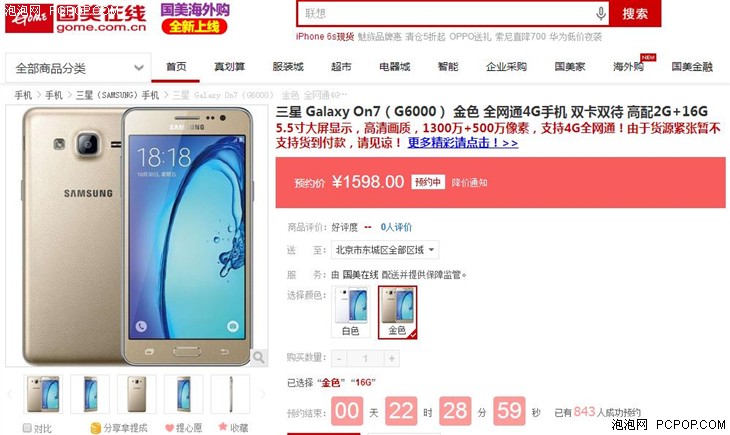This screenshot has height=435, width=730.
Task: Click the star favorite icon
Action: pyautogui.click(x=223, y=426)
